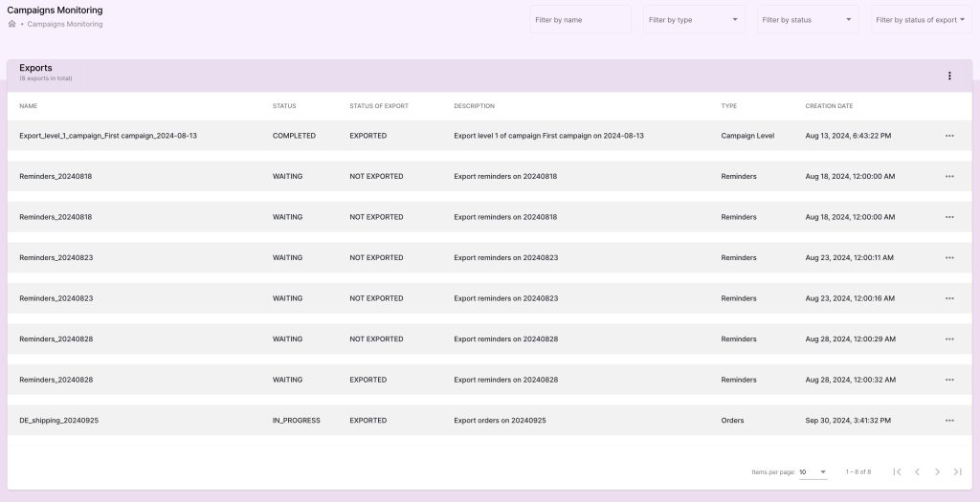Sort by the Name column header
Image resolution: width=980 pixels, height=502 pixels.
[x=28, y=106]
